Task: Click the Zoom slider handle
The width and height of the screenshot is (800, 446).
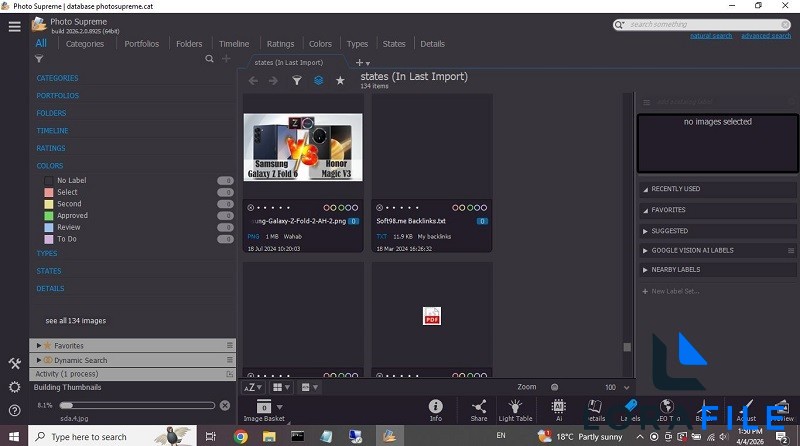Action: pyautogui.click(x=554, y=387)
